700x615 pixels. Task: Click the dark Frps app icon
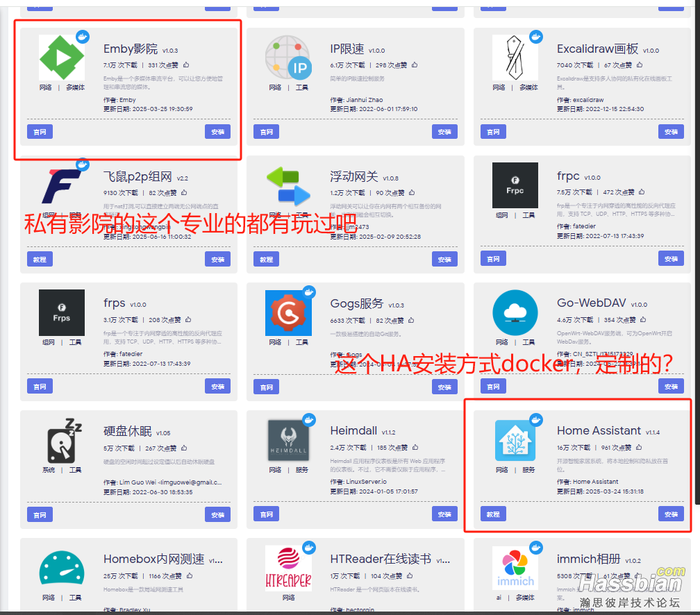tap(62, 312)
